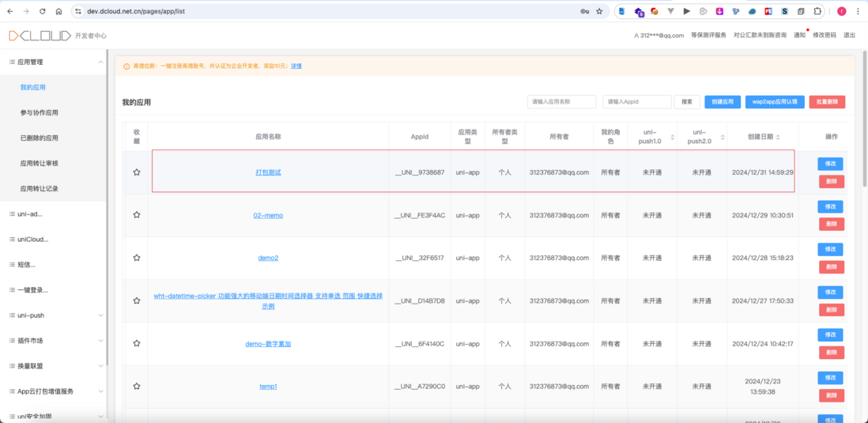Click 修改密码 in the top bar
Screen dimensions: 868x423
pos(825,36)
